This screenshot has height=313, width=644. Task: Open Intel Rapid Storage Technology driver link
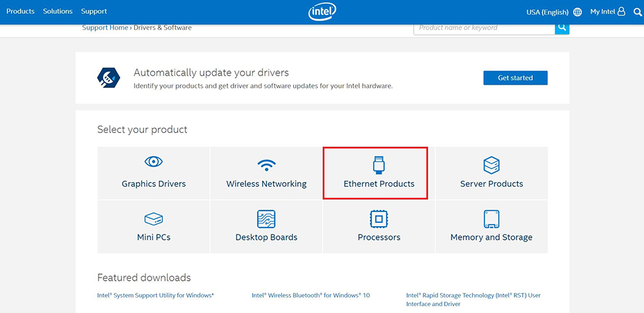pyautogui.click(x=474, y=300)
